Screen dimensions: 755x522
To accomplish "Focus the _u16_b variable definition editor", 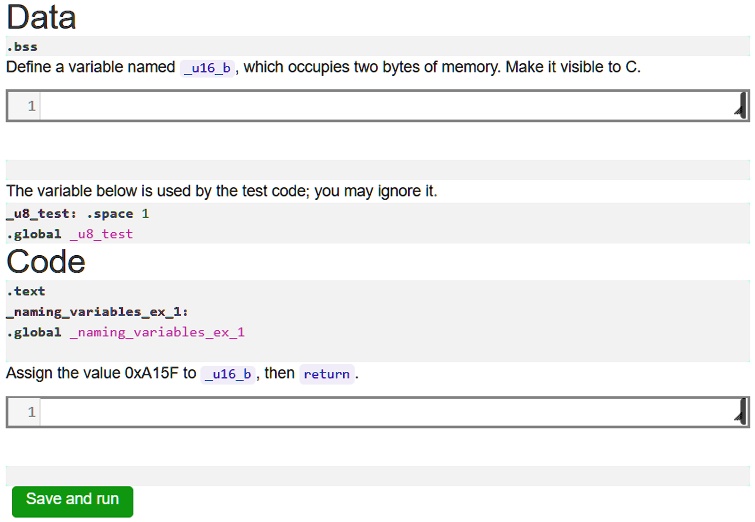I will pyautogui.click(x=378, y=105).
